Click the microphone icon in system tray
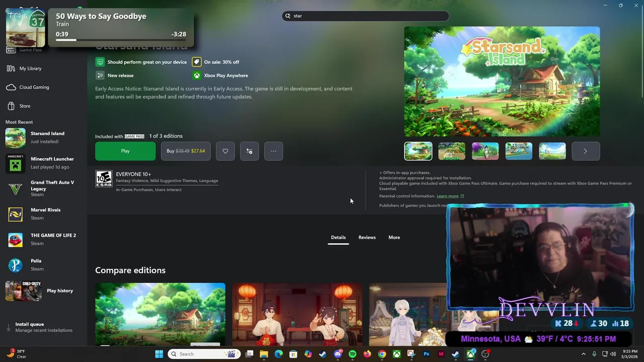 pyautogui.click(x=594, y=354)
